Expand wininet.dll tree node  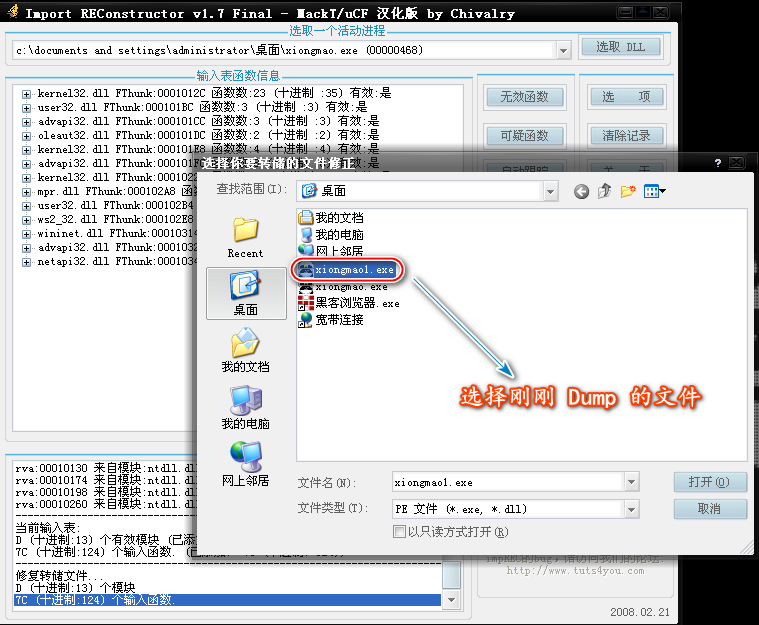27,234
